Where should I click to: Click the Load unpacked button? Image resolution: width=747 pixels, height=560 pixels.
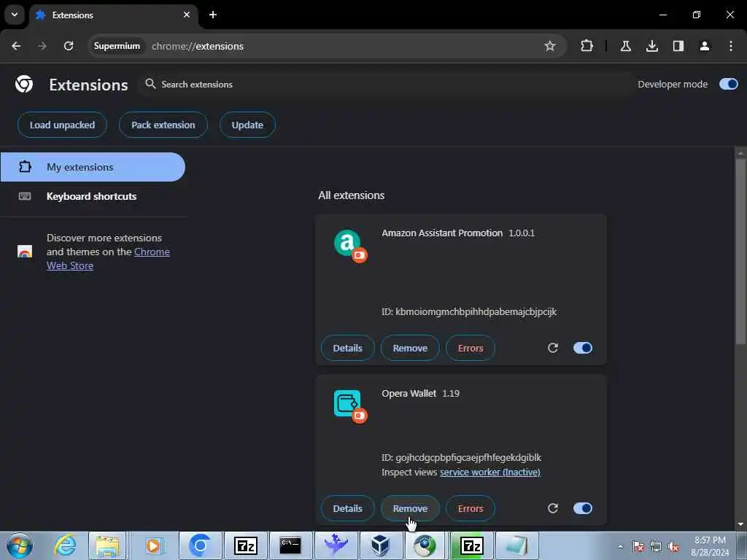pos(63,125)
